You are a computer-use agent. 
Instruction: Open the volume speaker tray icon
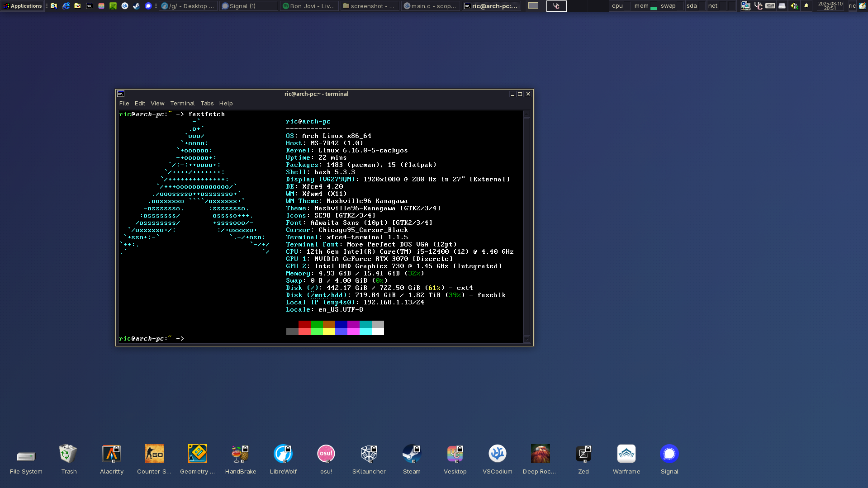(794, 6)
